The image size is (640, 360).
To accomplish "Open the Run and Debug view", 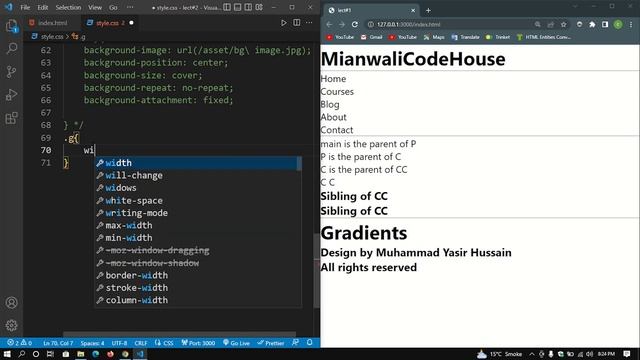I will click(x=11, y=95).
